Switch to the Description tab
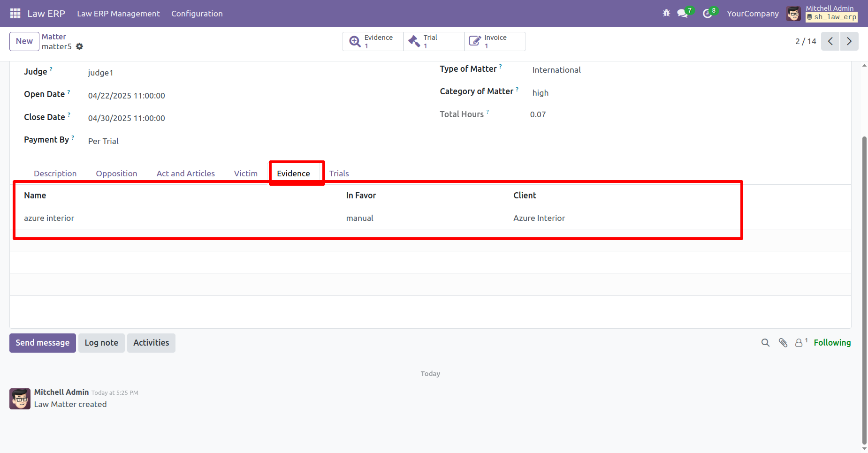 point(55,174)
